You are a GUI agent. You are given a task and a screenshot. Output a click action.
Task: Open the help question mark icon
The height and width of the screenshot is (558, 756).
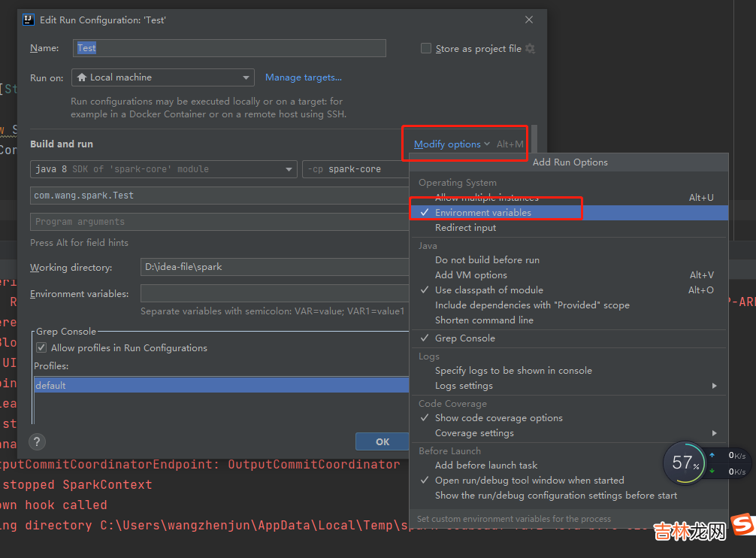[x=38, y=441]
